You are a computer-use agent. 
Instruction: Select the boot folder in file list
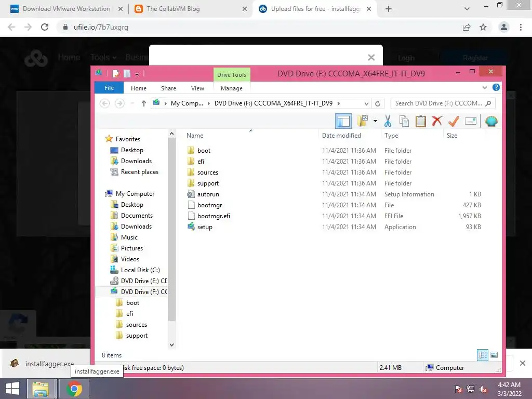pos(204,150)
